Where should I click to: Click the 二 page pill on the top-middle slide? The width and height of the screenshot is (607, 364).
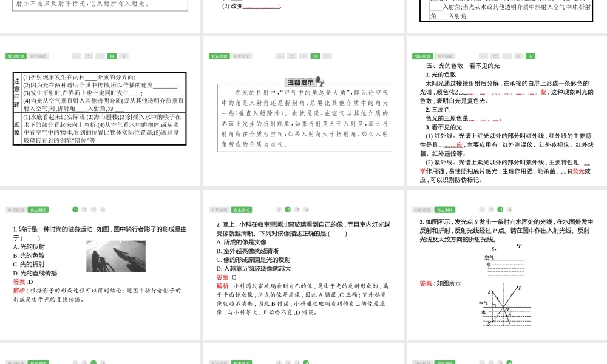coord(291,56)
